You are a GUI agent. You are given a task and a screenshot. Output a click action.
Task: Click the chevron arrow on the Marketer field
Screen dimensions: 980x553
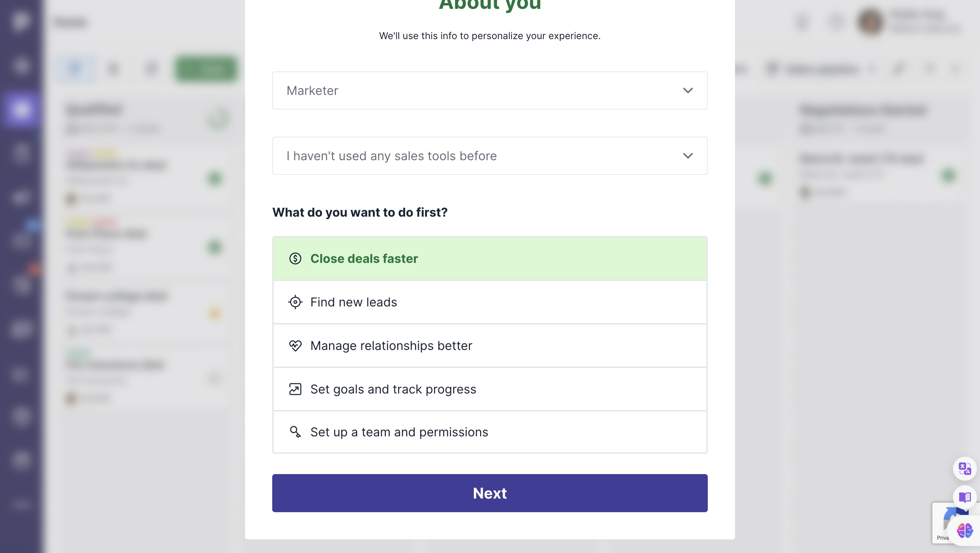point(688,90)
